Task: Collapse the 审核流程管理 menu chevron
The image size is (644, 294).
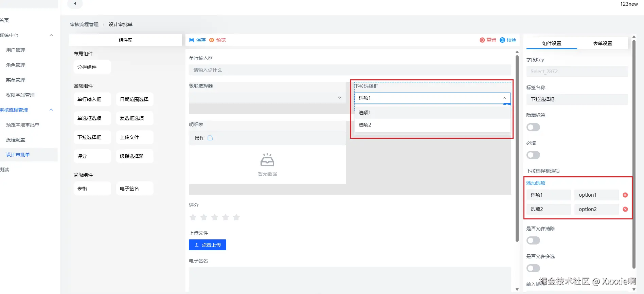Action: point(51,110)
